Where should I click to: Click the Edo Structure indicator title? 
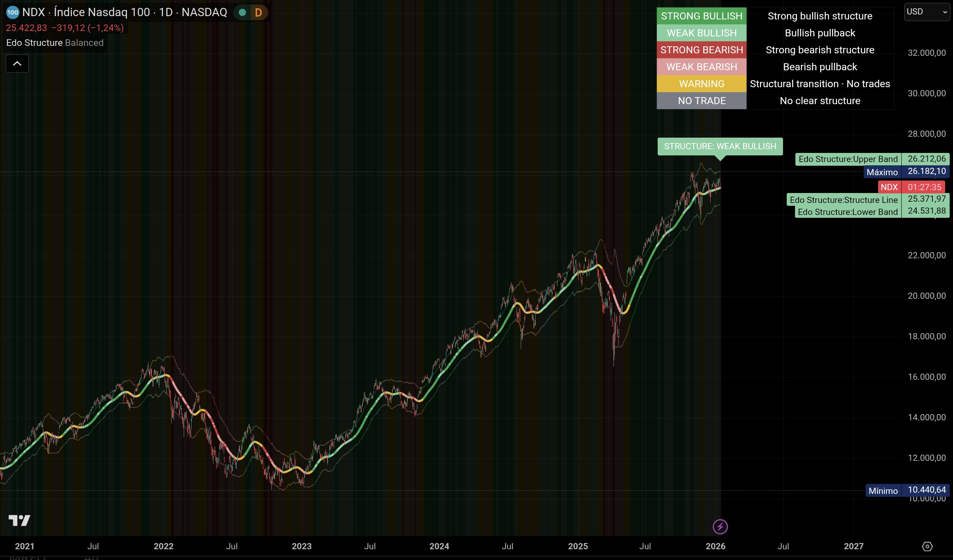(34, 43)
